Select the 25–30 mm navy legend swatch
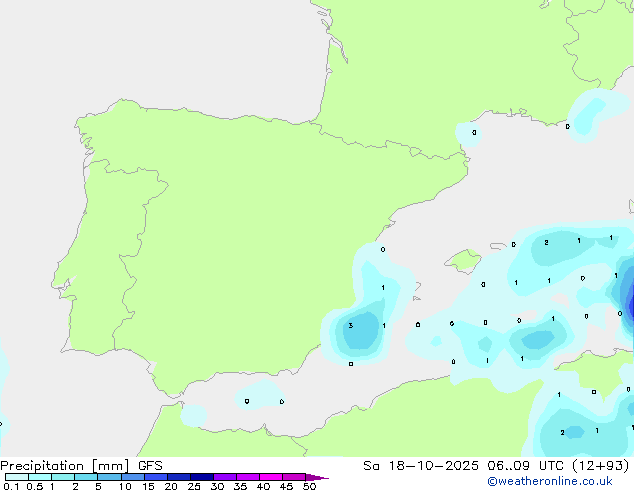The width and height of the screenshot is (634, 490). click(x=202, y=477)
